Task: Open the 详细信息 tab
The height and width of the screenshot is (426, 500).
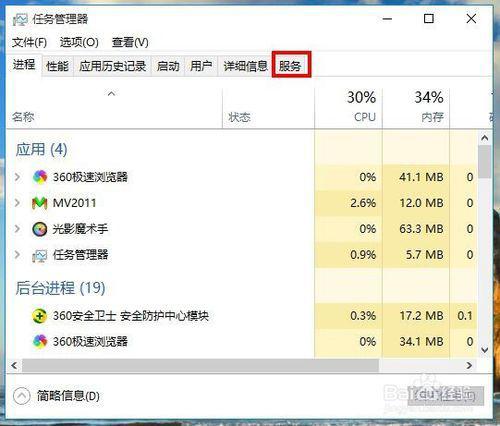Action: 246,66
